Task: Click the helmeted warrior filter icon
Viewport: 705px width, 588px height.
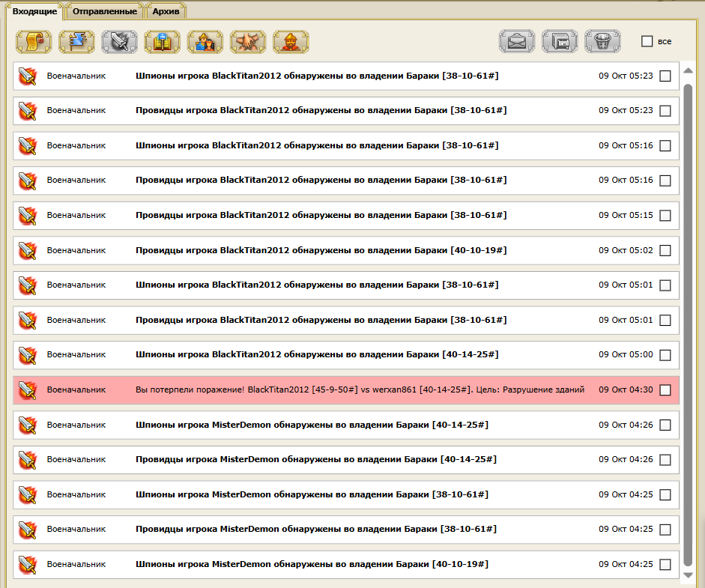Action: pos(291,41)
